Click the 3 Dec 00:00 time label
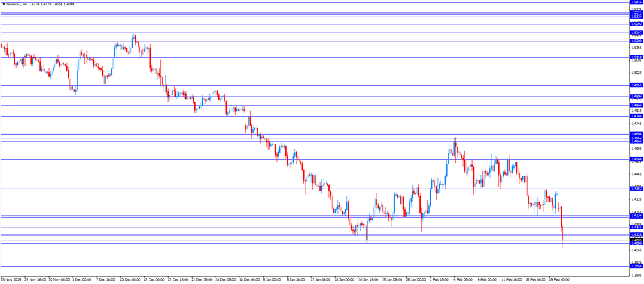Image resolution: width=644 pixels, height=284 pixels. click(x=81, y=280)
